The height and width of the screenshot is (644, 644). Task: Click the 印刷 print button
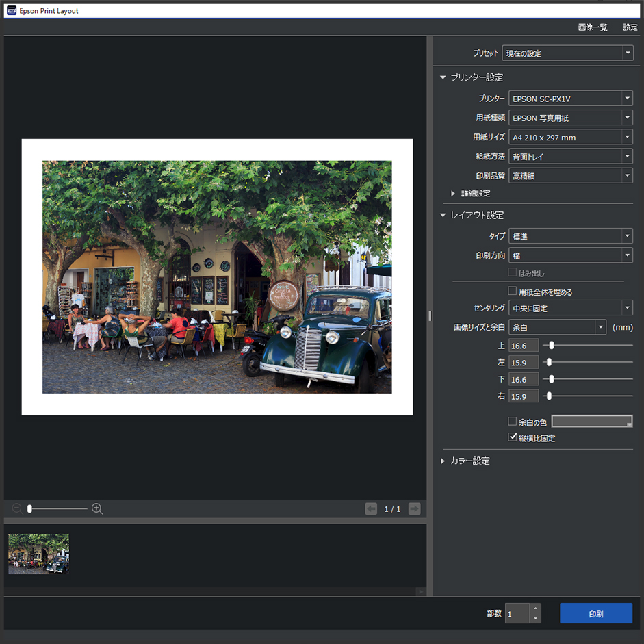595,613
